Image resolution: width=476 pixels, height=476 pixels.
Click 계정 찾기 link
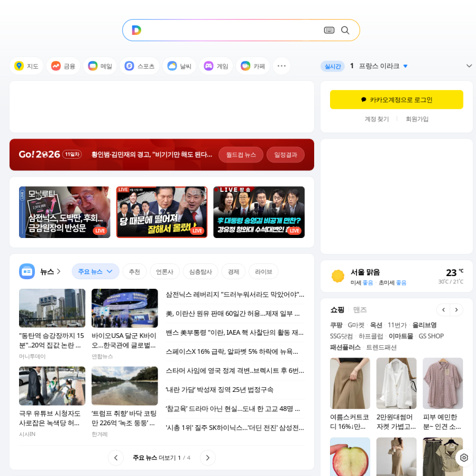377,119
